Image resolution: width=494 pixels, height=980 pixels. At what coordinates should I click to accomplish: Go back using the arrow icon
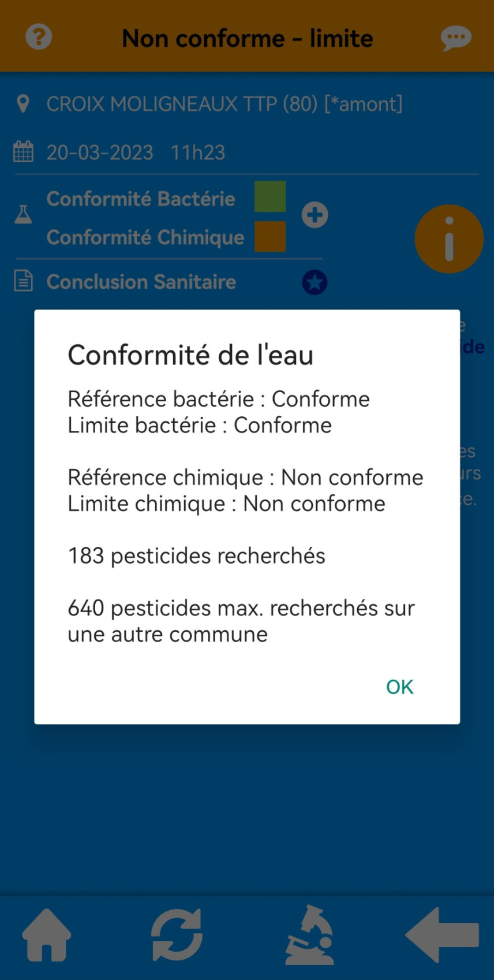[442, 934]
